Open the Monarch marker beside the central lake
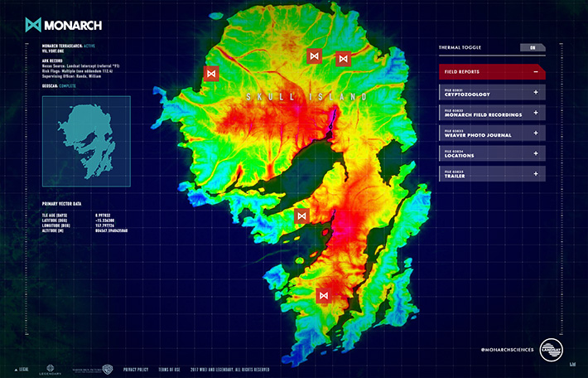 click(x=302, y=216)
